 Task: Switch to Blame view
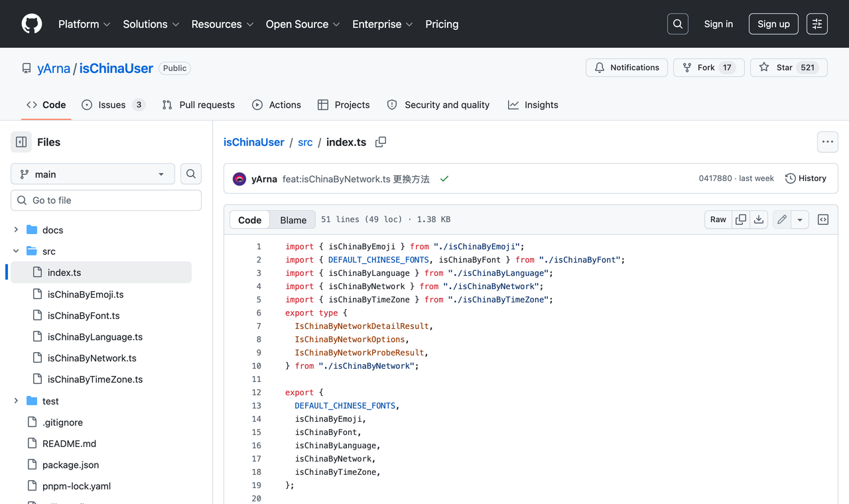[293, 220]
